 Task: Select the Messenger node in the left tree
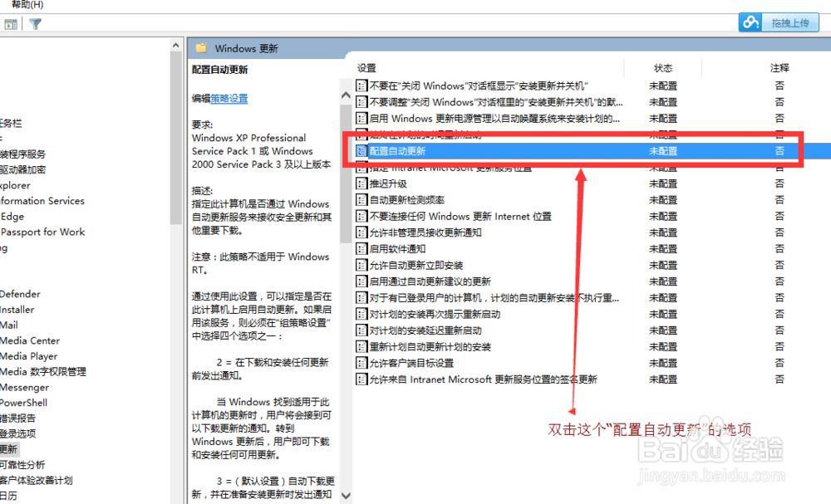coord(23,387)
